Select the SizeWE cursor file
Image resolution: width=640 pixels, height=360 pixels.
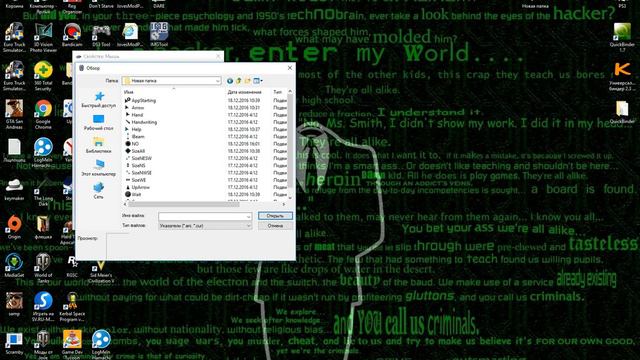(x=136, y=180)
